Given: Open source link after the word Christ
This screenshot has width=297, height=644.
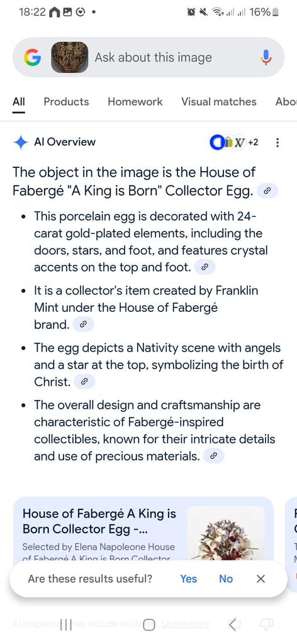Looking at the screenshot, I should pos(84,382).
